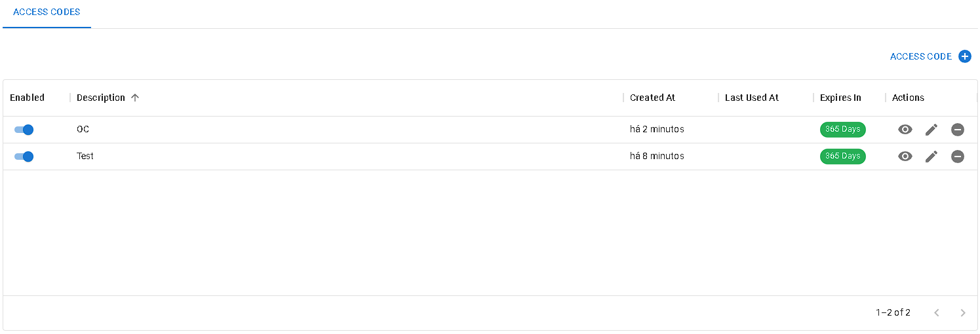View the OC access code via eye icon

pos(905,130)
